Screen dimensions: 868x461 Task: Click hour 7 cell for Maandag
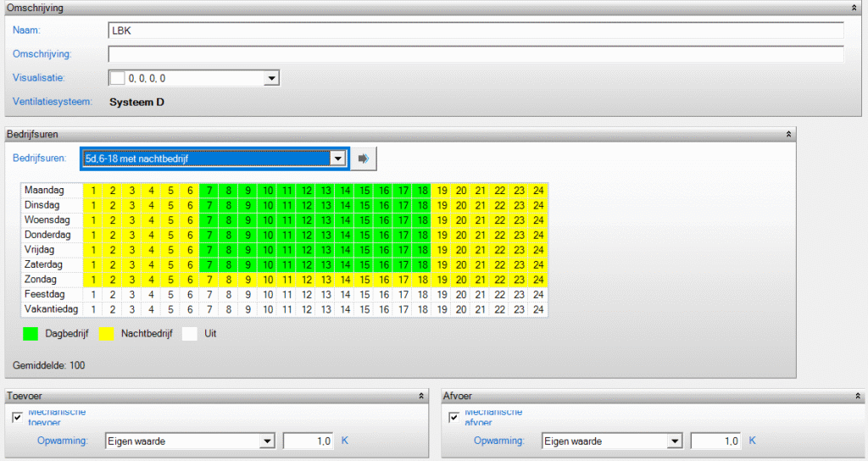pos(209,190)
